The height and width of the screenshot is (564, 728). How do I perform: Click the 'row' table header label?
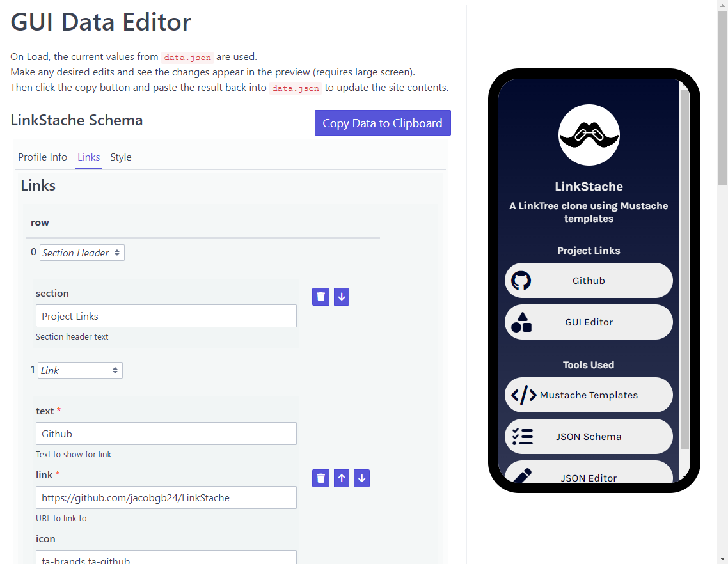pos(40,223)
